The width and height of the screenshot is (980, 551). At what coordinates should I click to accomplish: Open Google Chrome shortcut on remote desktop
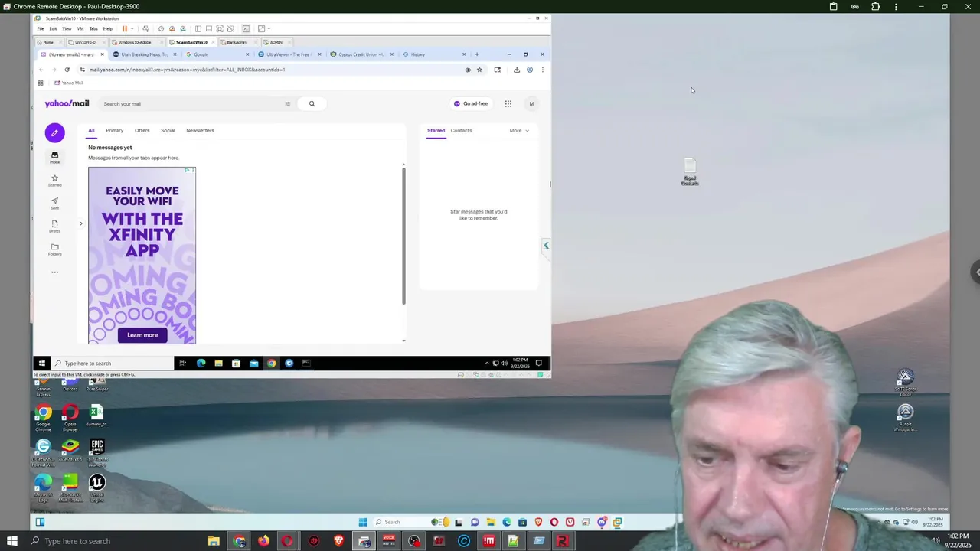(x=43, y=416)
